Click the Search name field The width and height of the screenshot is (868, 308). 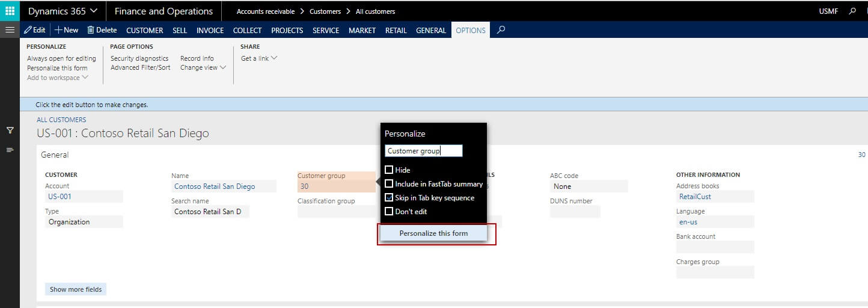210,212
